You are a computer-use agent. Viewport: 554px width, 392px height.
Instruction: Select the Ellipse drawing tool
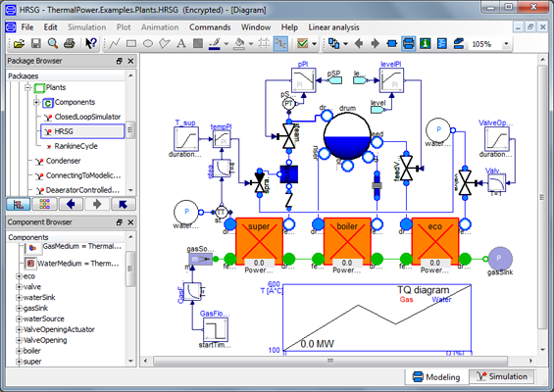coord(148,44)
